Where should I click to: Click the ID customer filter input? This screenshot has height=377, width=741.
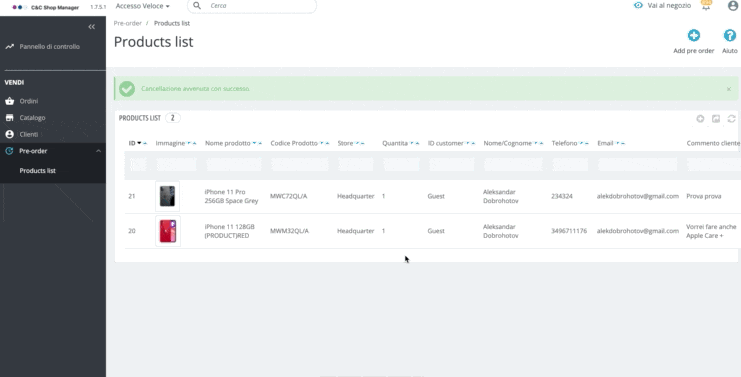pos(451,164)
